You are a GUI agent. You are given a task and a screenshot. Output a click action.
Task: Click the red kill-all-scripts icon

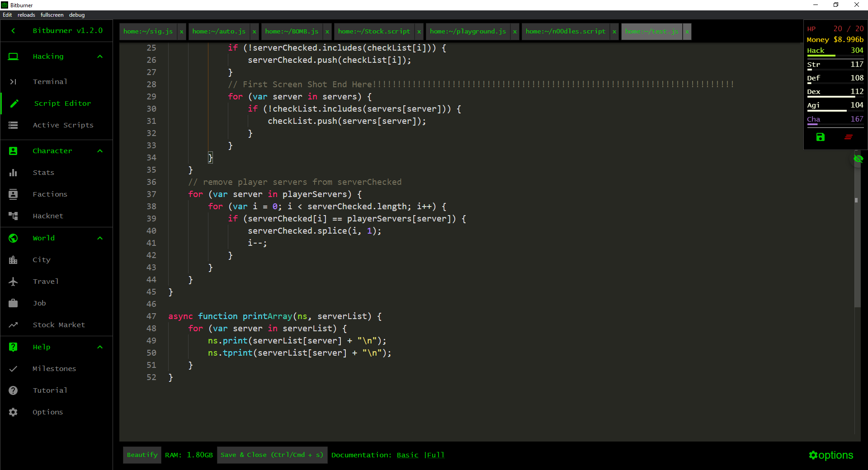[849, 137]
